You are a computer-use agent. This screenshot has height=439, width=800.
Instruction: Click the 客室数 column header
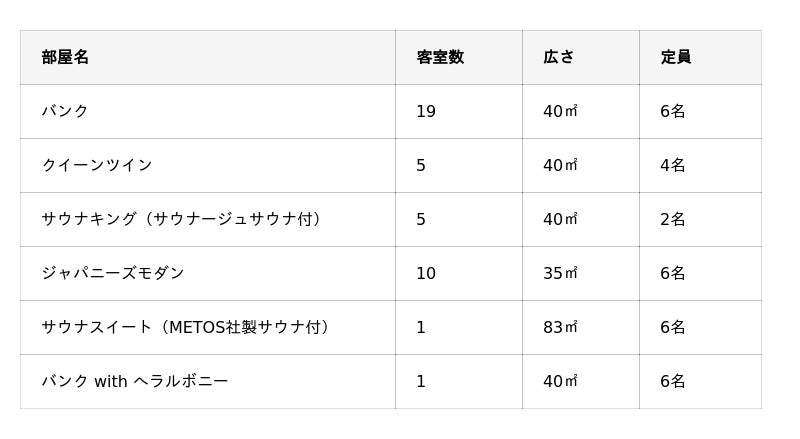click(x=439, y=58)
